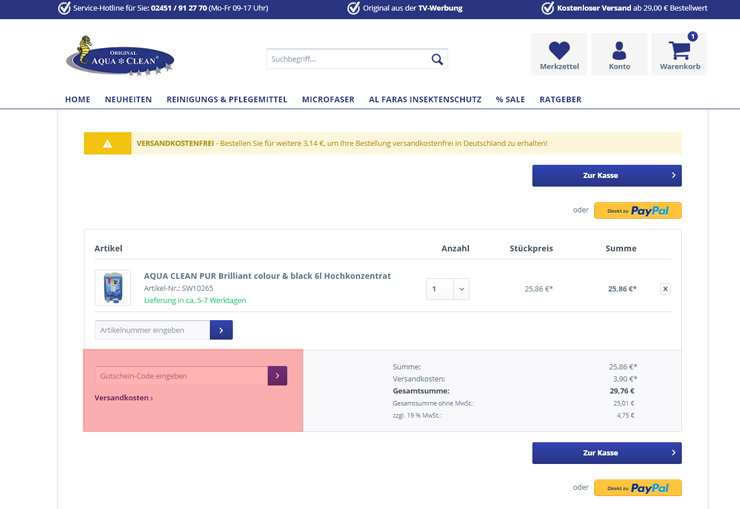Click the Artikel-Nr.: SW10265 text
This screenshot has width=740, height=509.
tap(178, 288)
